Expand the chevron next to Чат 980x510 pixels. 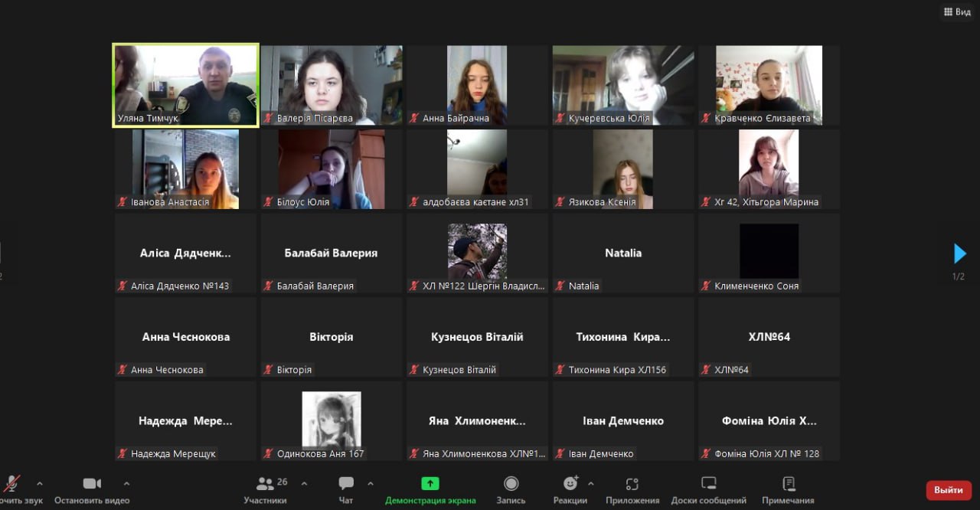371,483
